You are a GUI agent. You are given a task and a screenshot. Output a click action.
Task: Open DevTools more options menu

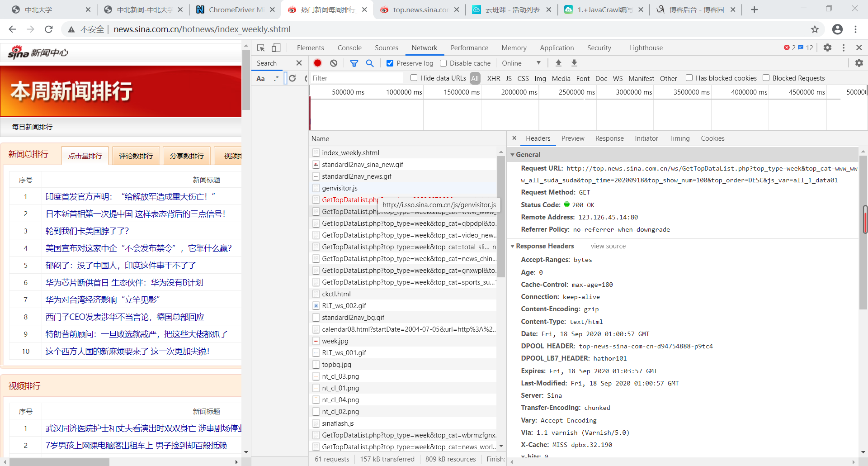(x=844, y=48)
